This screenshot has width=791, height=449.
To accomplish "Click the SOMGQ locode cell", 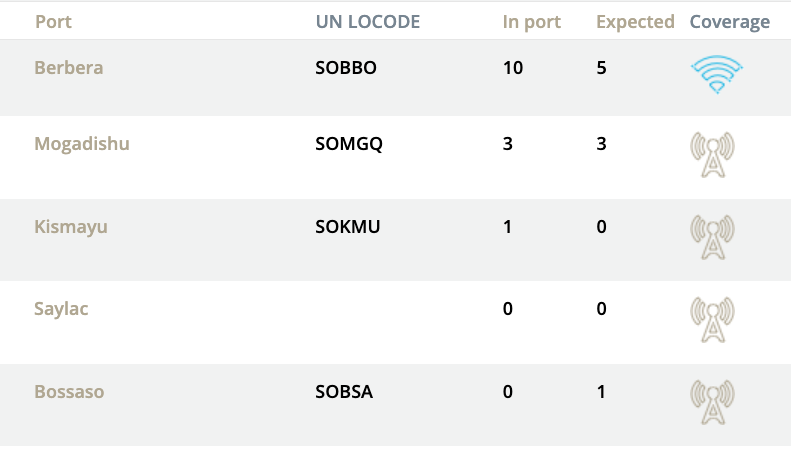I will 349,144.
